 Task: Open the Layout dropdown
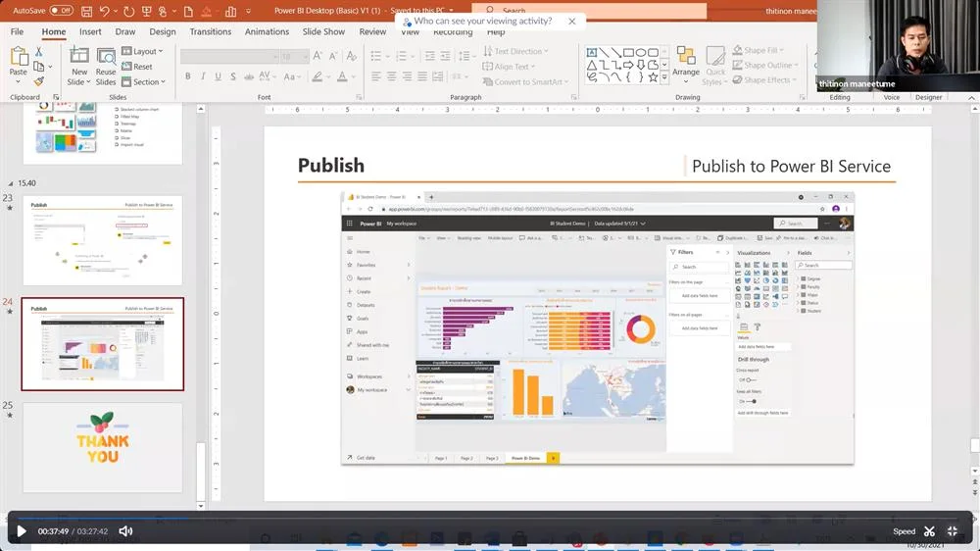click(x=142, y=51)
